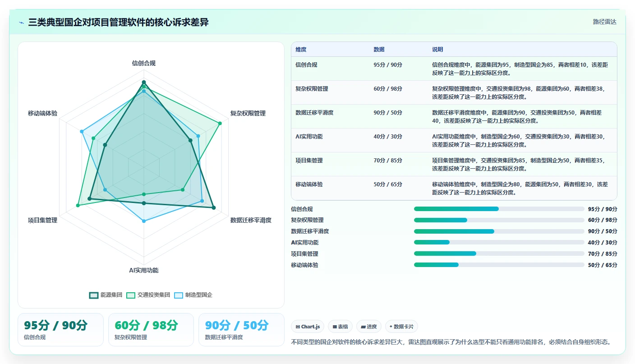The width and height of the screenshot is (635, 364).
Task: Click the 信创合规 radar axis label
Action: pyautogui.click(x=144, y=63)
